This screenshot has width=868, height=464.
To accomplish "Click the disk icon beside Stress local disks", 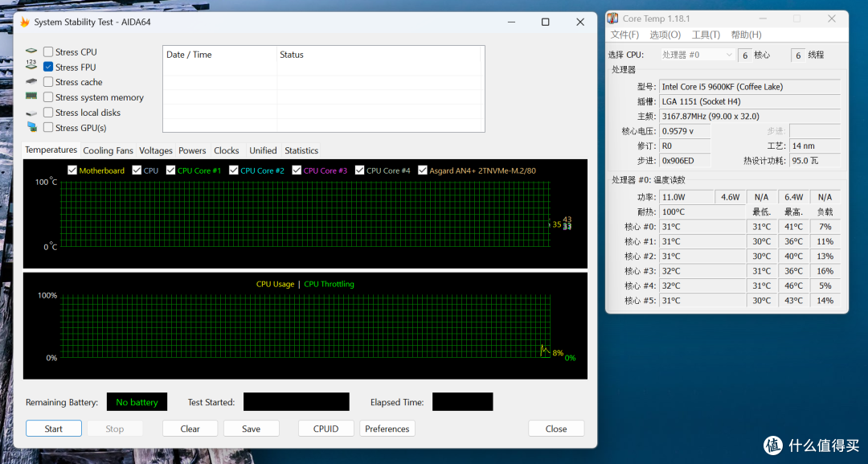I will coord(31,113).
